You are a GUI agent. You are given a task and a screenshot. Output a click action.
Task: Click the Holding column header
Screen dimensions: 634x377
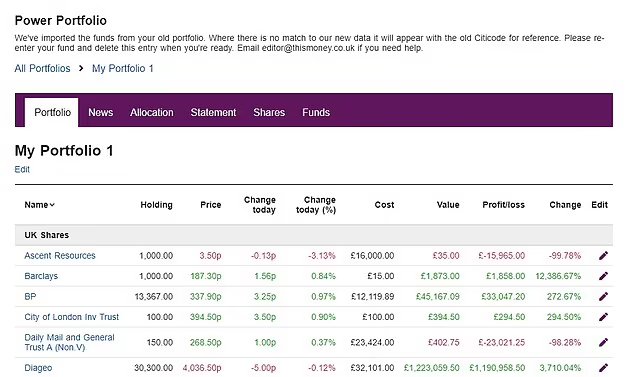pyautogui.click(x=156, y=205)
